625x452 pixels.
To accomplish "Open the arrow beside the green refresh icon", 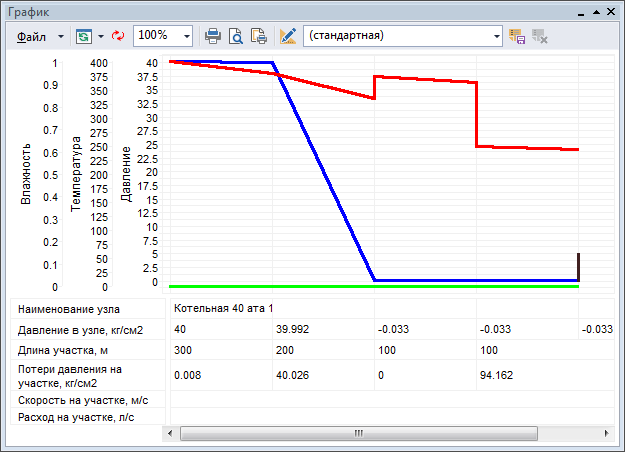I will point(101,35).
